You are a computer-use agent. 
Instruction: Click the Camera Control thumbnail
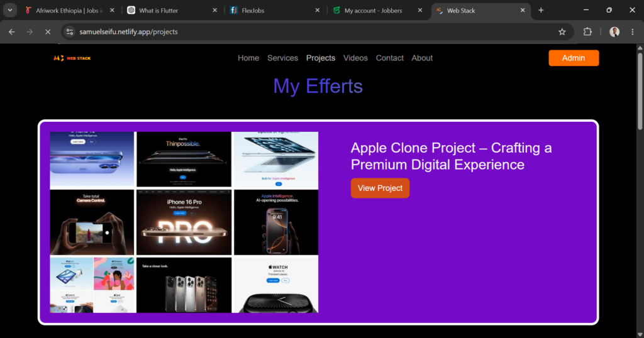click(x=92, y=222)
